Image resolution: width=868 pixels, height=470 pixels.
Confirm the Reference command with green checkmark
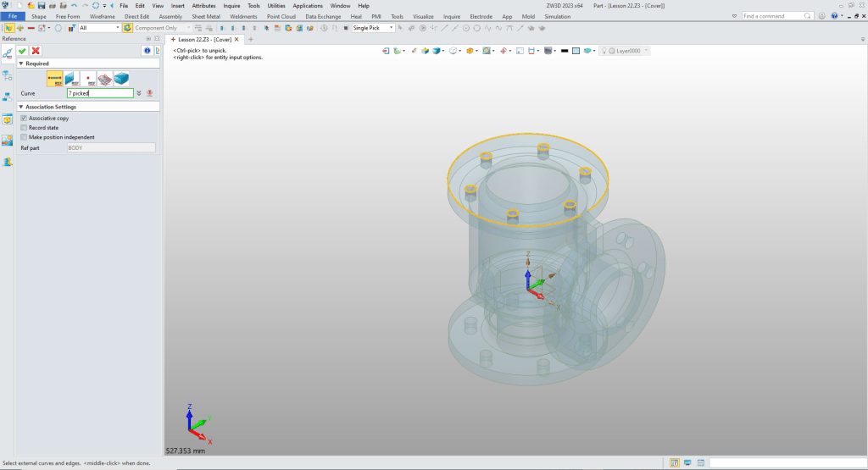pyautogui.click(x=23, y=51)
